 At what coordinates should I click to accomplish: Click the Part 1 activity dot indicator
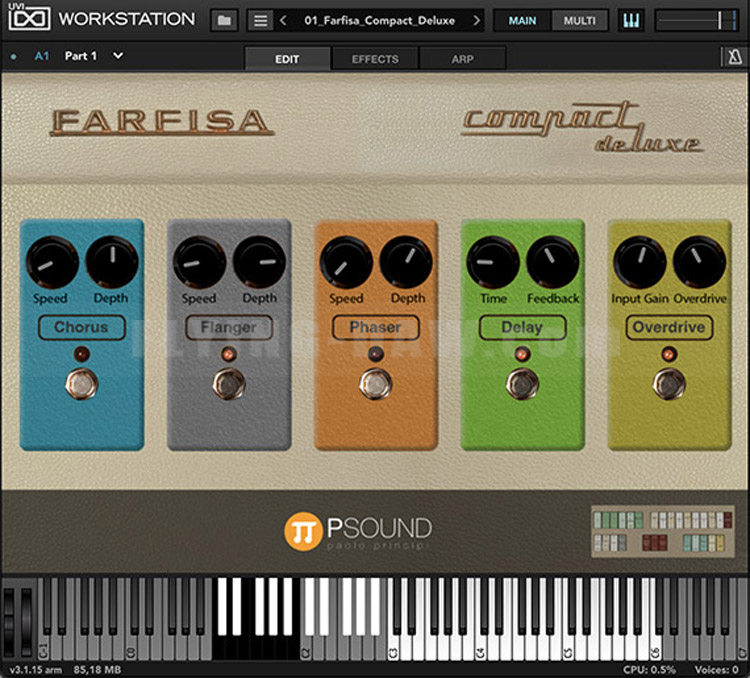click(13, 57)
